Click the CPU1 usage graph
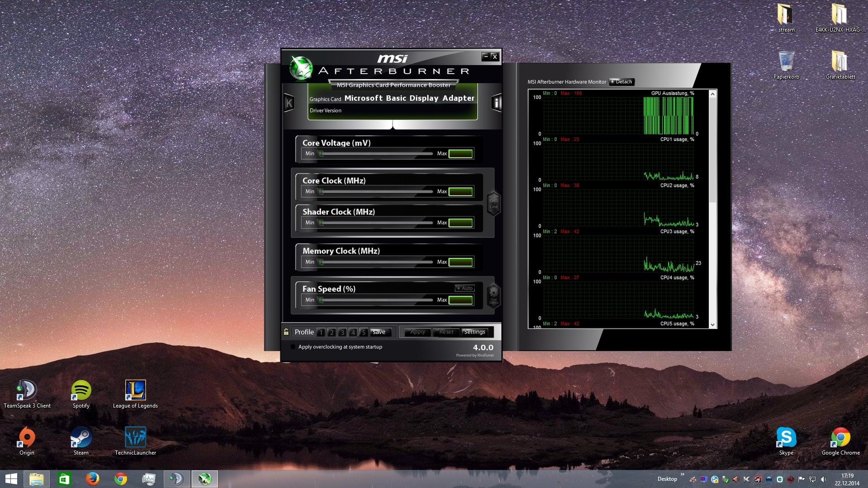Screen dimensions: 868x488 click(618, 161)
